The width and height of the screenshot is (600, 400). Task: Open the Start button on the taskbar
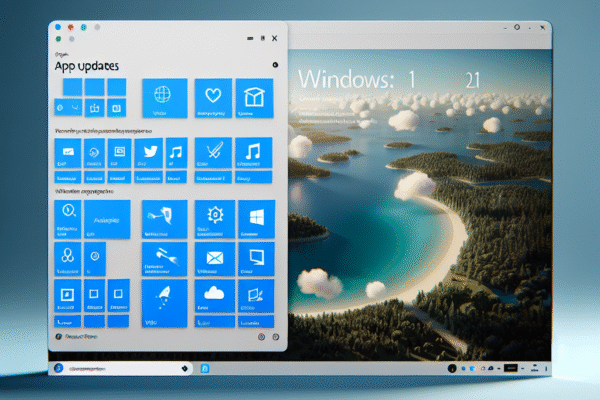pyautogui.click(x=59, y=369)
